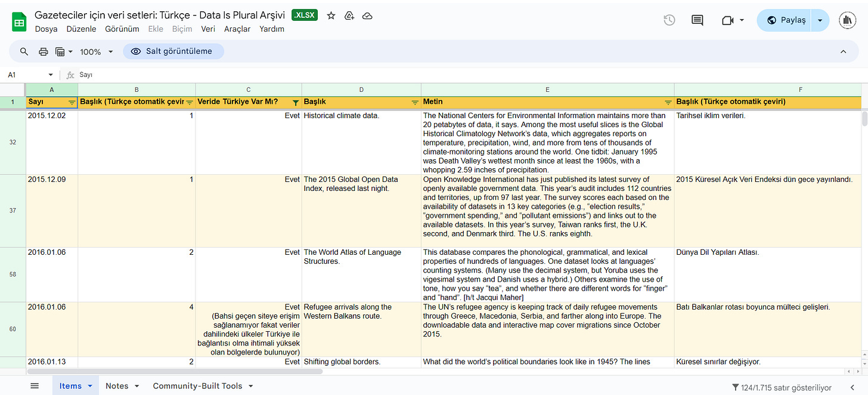Screen dimensions: 868x395
Task: Select column E header
Action: click(x=547, y=90)
